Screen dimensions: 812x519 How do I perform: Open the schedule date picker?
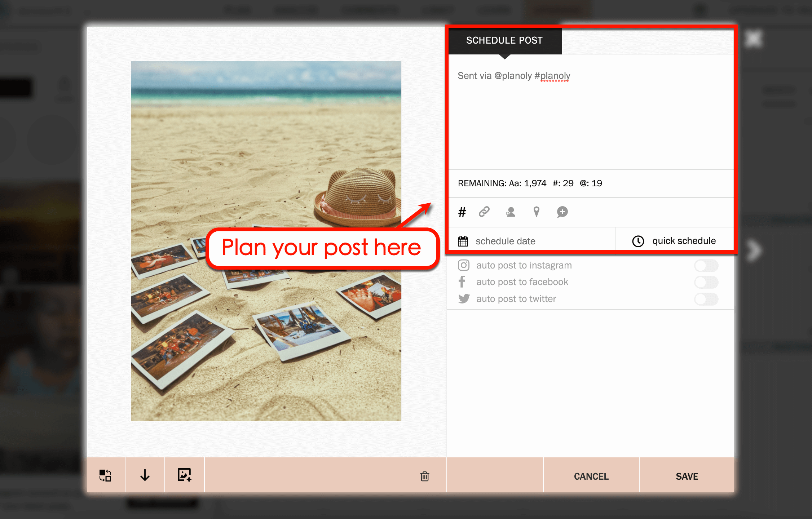click(505, 241)
